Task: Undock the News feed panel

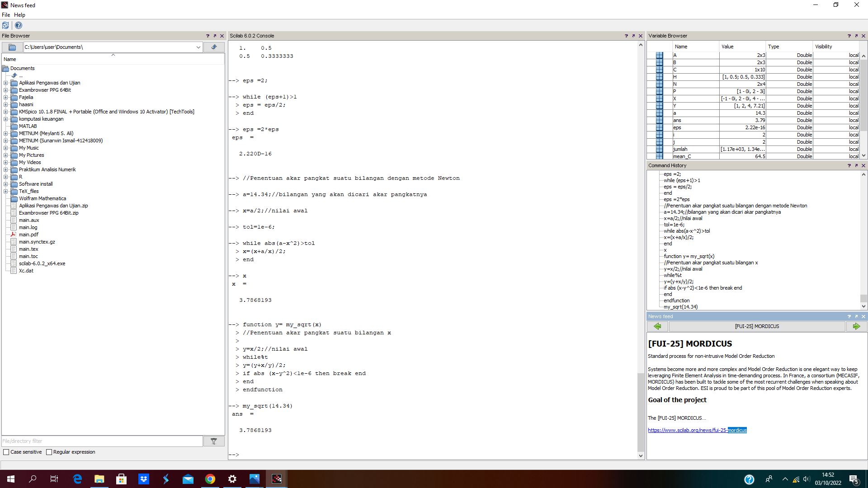Action: click(856, 316)
